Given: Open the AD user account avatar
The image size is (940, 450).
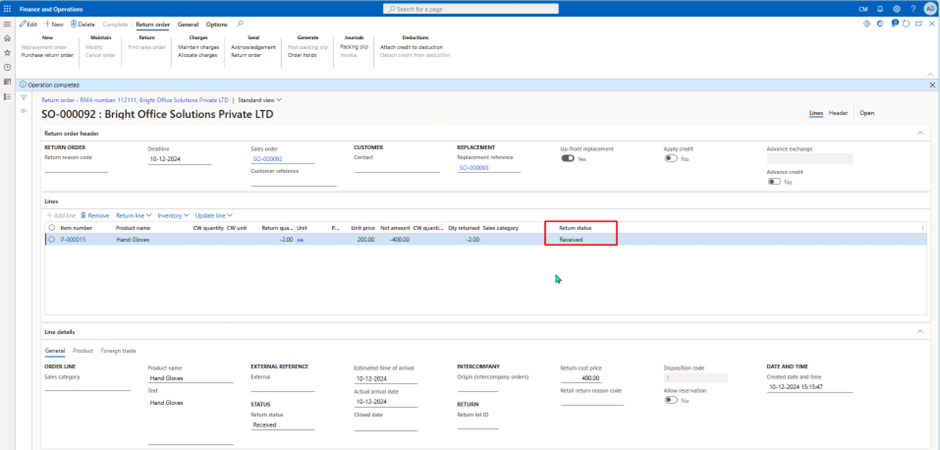Looking at the screenshot, I should click(x=930, y=9).
